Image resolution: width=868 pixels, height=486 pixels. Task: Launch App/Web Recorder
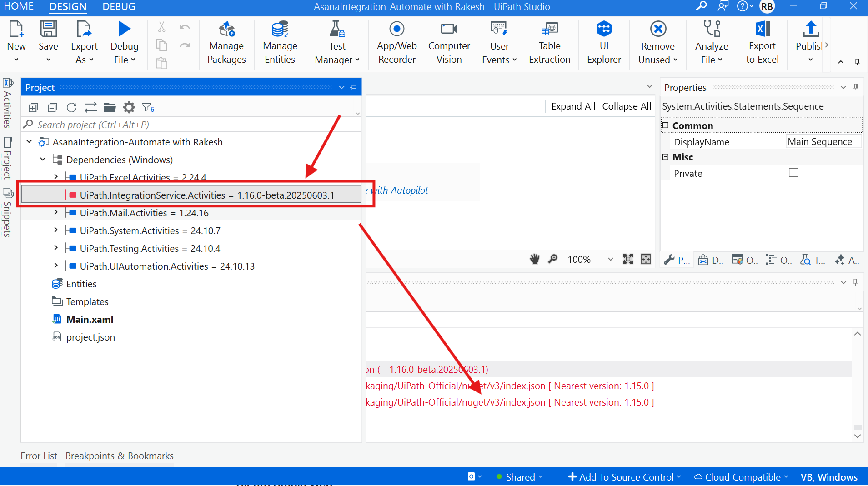(396, 42)
